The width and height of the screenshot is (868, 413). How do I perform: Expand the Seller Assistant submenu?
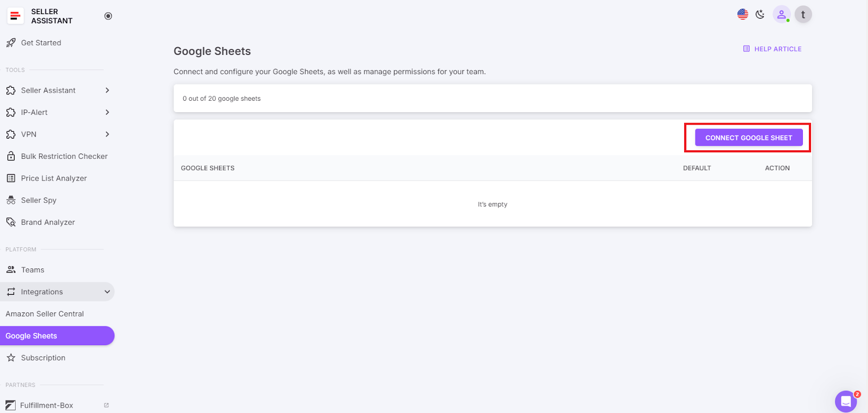pos(107,91)
